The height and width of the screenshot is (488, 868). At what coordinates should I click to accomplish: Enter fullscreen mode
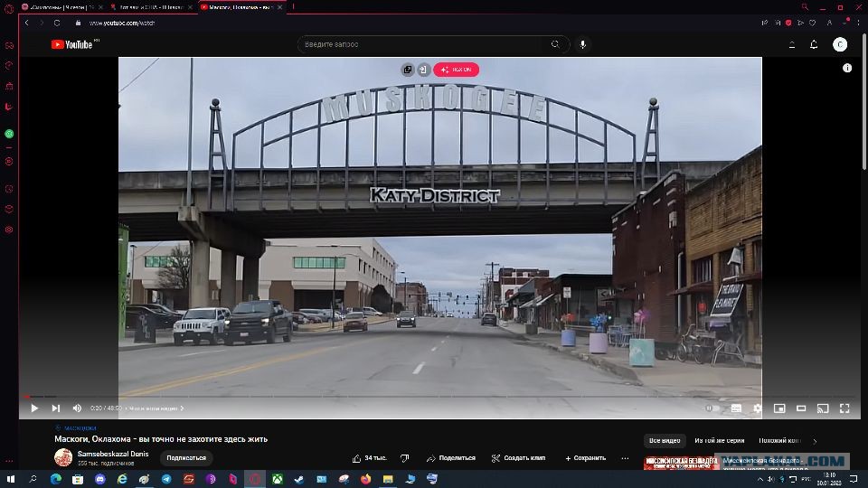(x=844, y=408)
